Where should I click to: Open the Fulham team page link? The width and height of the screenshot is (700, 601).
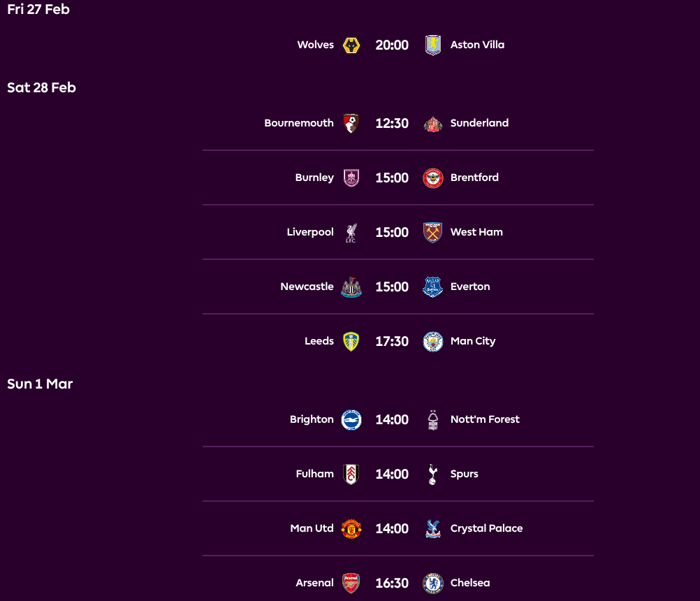(x=314, y=473)
